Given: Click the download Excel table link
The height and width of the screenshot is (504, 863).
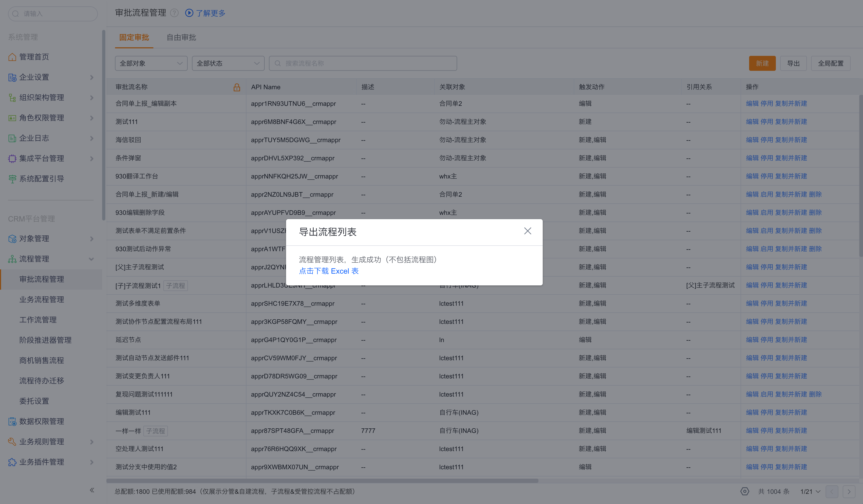Looking at the screenshot, I should tap(328, 271).
